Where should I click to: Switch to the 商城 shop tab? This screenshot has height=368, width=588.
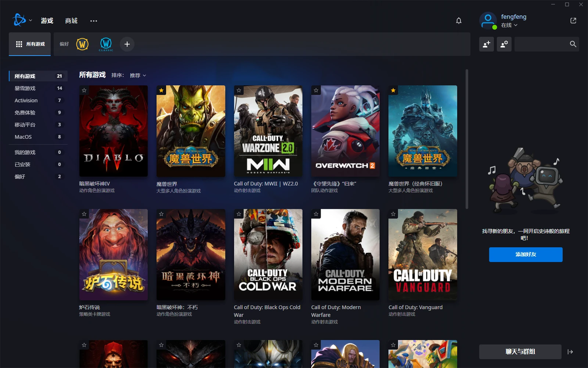coord(71,21)
